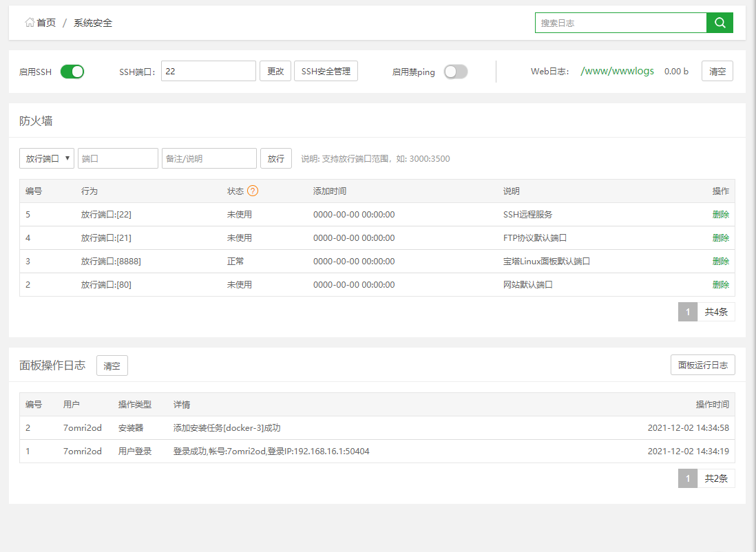Click the 备注/说明 input field
The width and height of the screenshot is (756, 552).
click(209, 158)
